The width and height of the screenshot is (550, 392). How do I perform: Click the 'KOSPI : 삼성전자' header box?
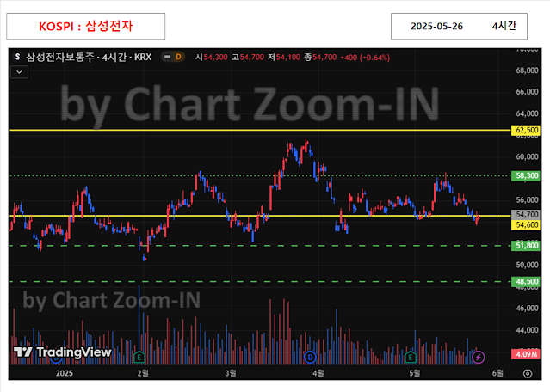pos(85,27)
